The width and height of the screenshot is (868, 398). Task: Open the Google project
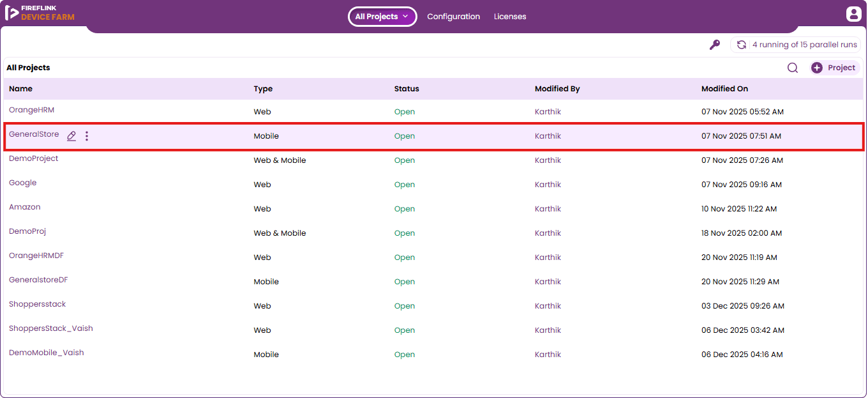22,183
